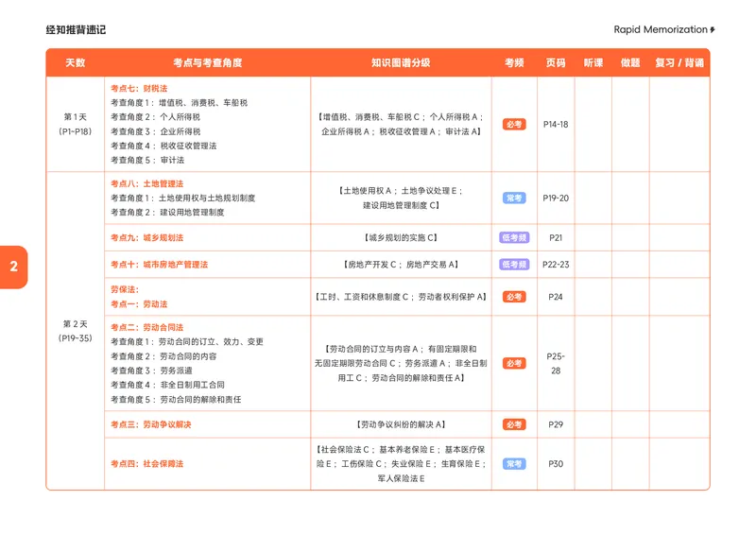Click 考查角度 3：企业所得税

coord(155,131)
